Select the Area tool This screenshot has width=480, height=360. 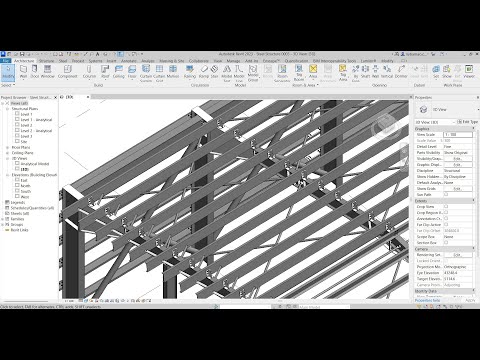point(313,72)
